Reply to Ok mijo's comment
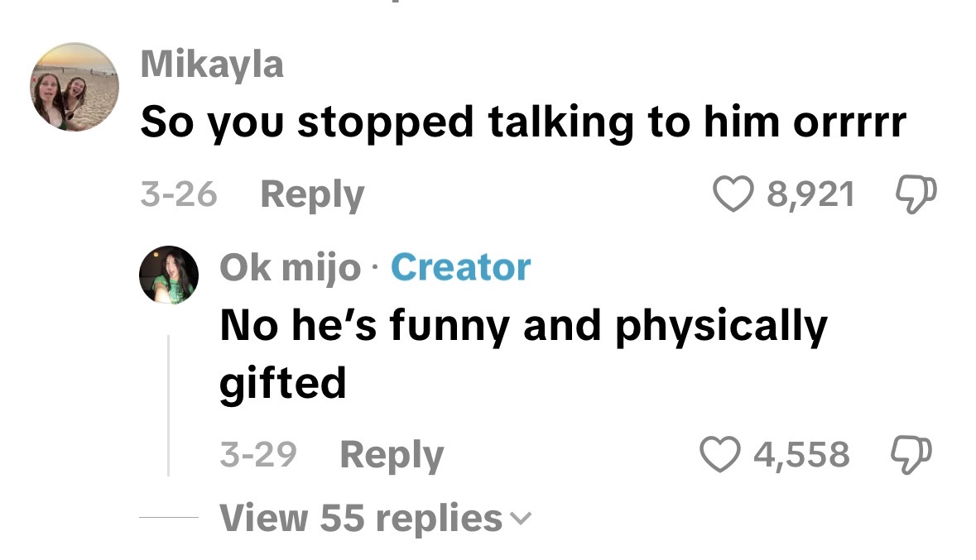 [392, 455]
